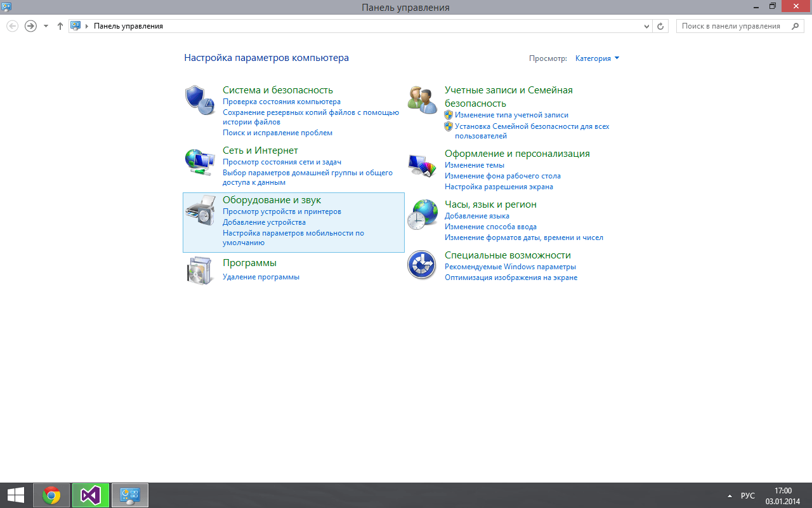
Task: Open Учетные записи и Семейная безопасность
Action: (509, 97)
